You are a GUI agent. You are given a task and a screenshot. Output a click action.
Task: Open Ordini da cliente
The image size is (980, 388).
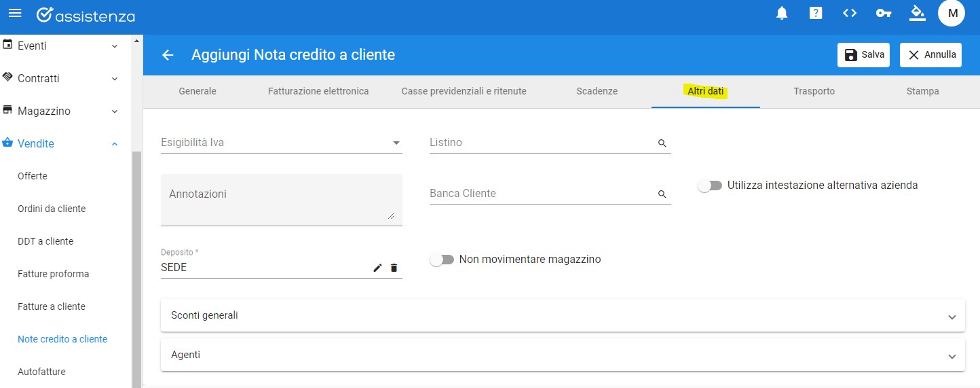(52, 209)
